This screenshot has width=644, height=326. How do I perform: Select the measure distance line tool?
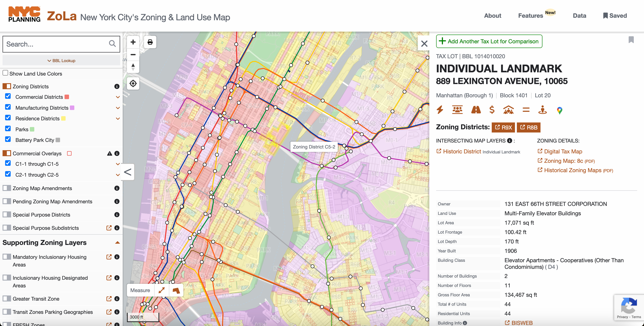[161, 290]
